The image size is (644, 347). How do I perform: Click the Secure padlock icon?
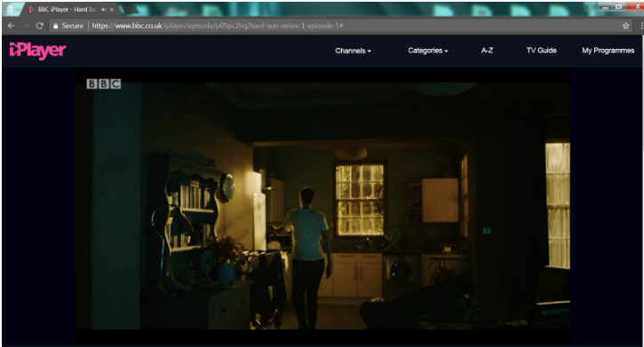coord(56,26)
